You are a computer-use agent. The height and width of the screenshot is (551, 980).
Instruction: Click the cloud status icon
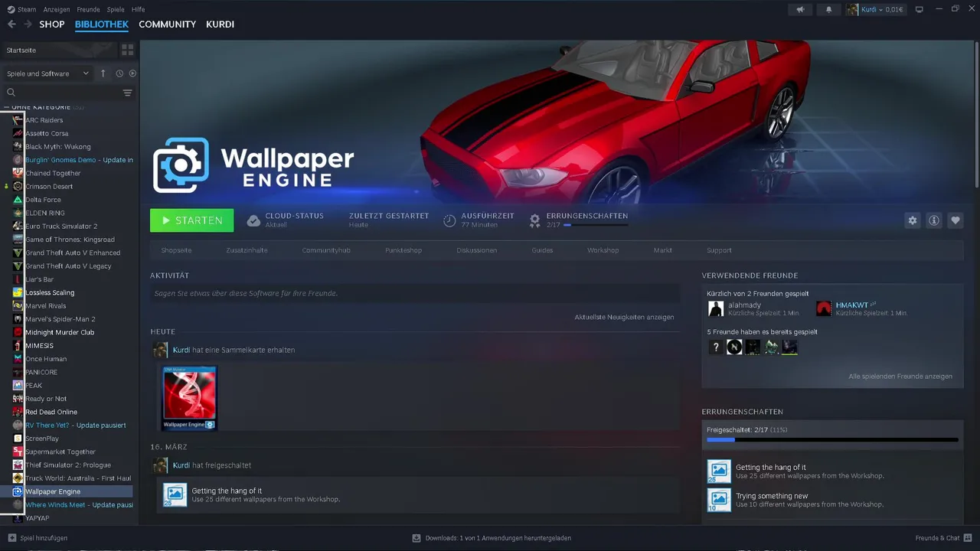click(253, 220)
